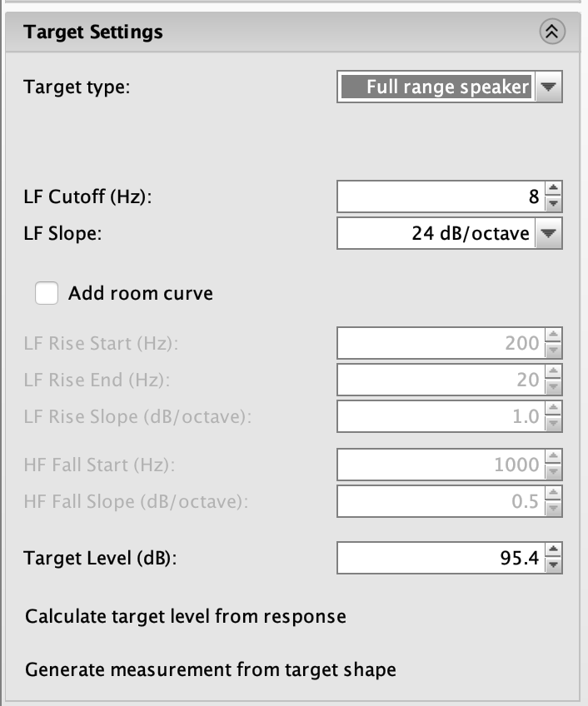The width and height of the screenshot is (588, 706).
Task: Decrease LF Cutoff with down arrow
Action: pyautogui.click(x=555, y=203)
